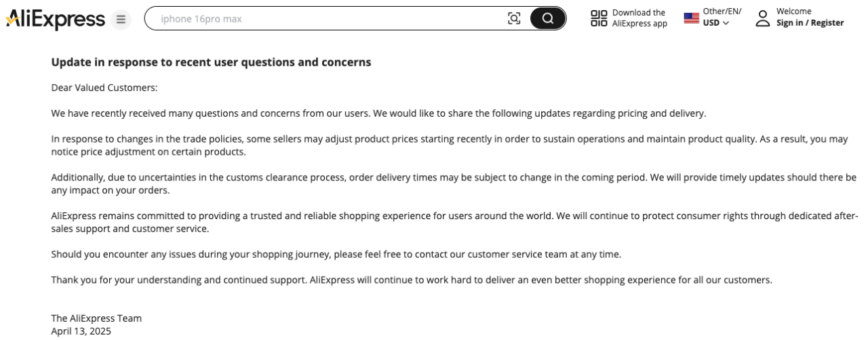Screen dimensions: 868x340
Task: Click the US flag icon
Action: (691, 18)
